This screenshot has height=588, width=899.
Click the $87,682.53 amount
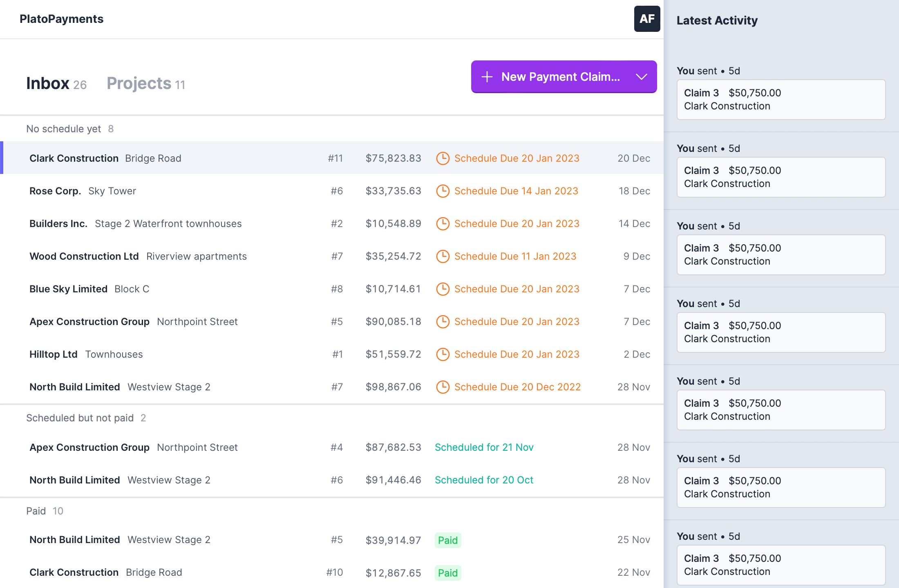click(x=393, y=448)
